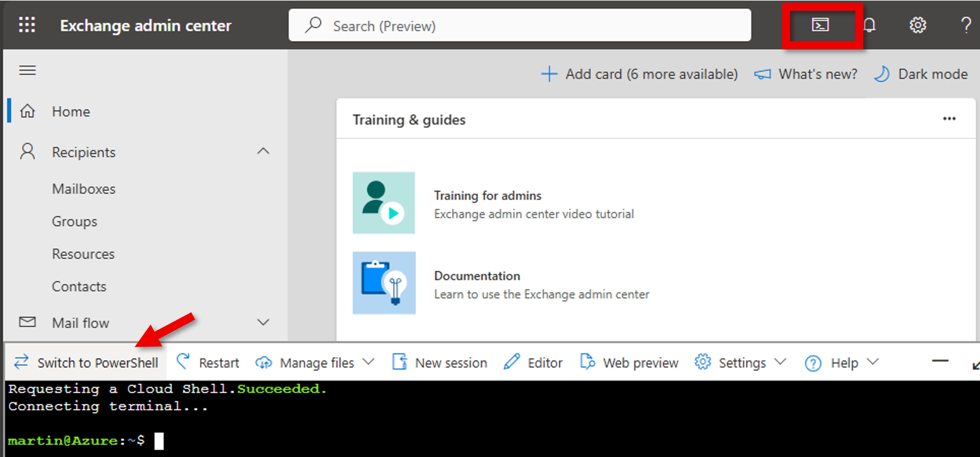The height and width of the screenshot is (457, 980).
Task: Navigate to the Contacts page
Action: [79, 286]
